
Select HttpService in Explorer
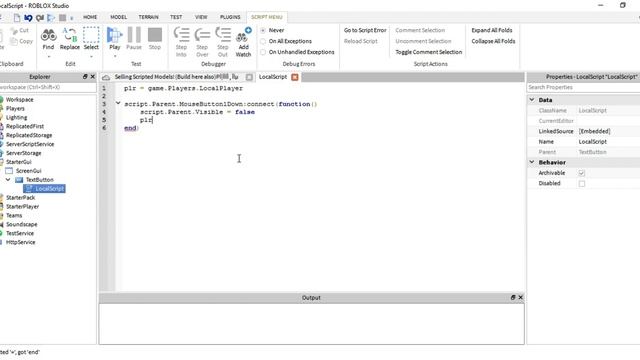pos(20,242)
